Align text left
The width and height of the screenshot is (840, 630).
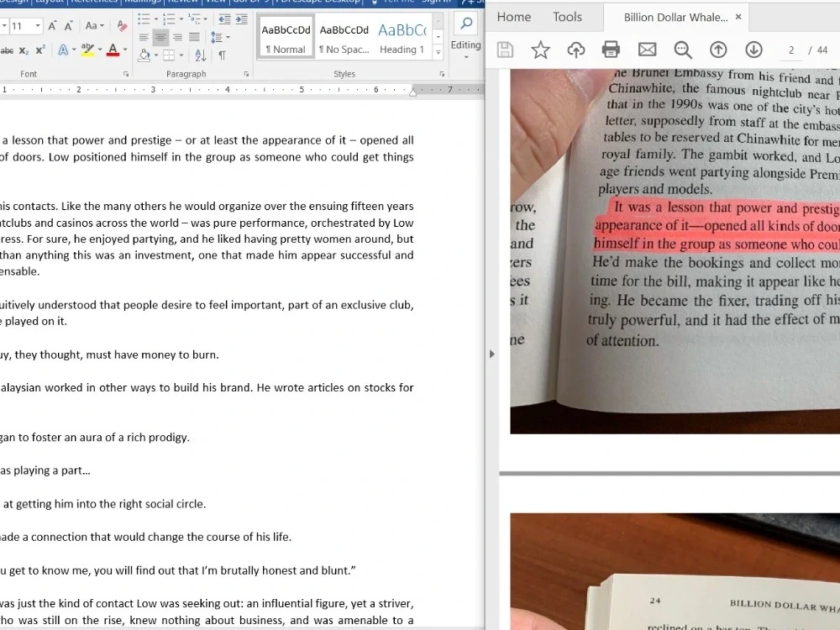point(144,37)
